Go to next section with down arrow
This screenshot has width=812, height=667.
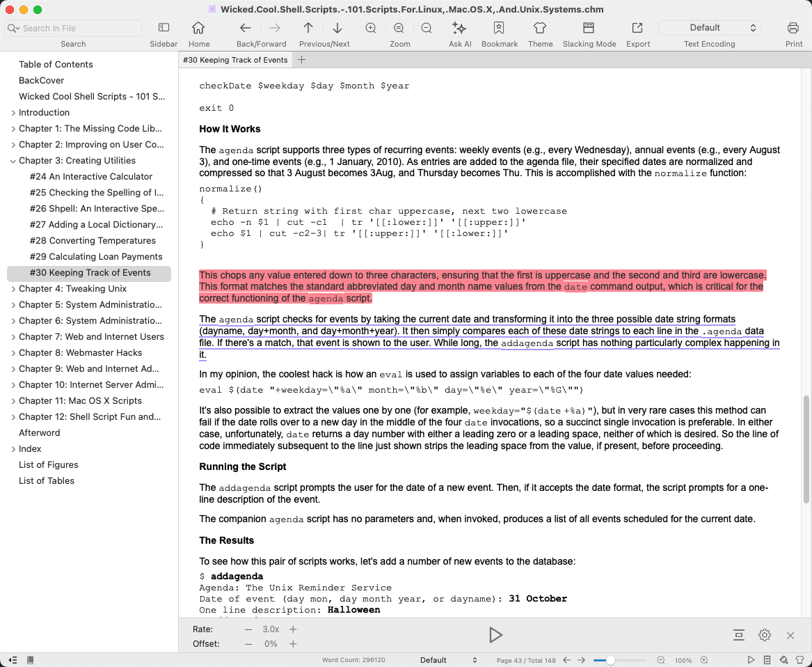pos(337,27)
